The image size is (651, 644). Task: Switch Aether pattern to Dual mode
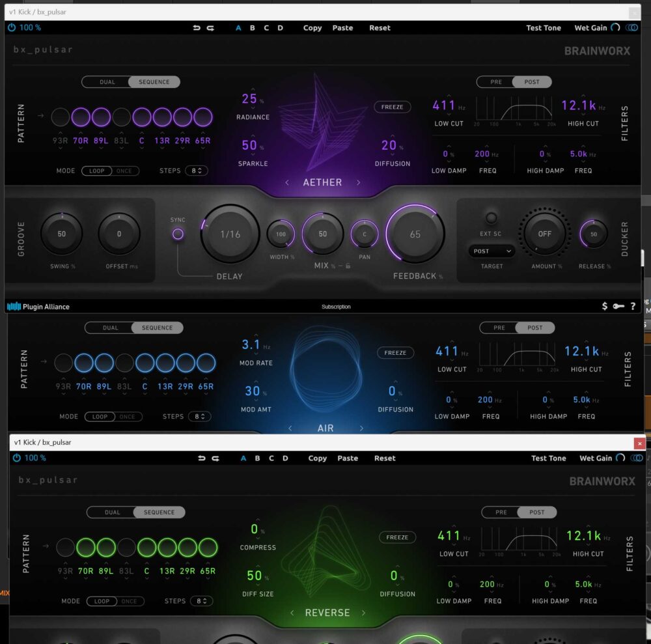[107, 82]
